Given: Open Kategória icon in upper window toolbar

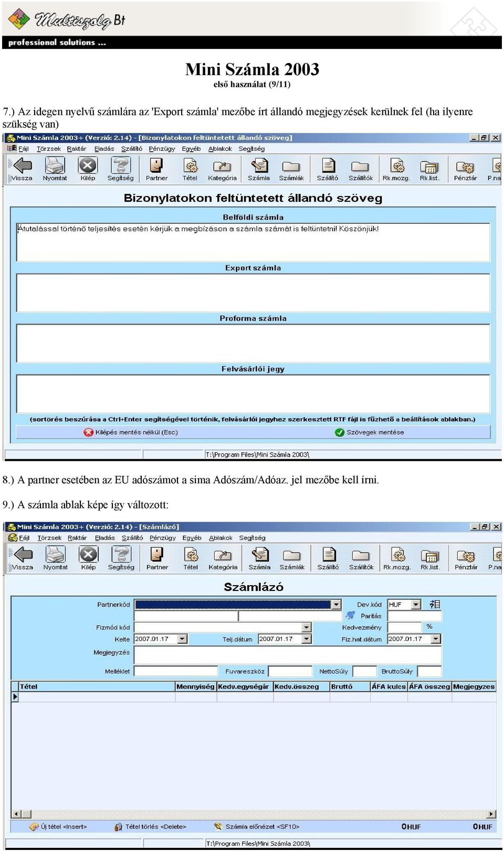Looking at the screenshot, I should tap(222, 166).
